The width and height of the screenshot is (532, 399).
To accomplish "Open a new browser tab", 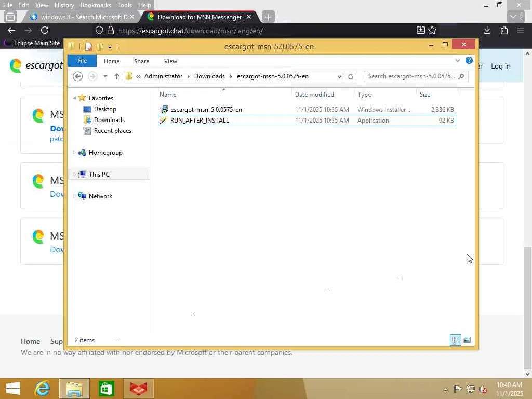I will (x=269, y=17).
